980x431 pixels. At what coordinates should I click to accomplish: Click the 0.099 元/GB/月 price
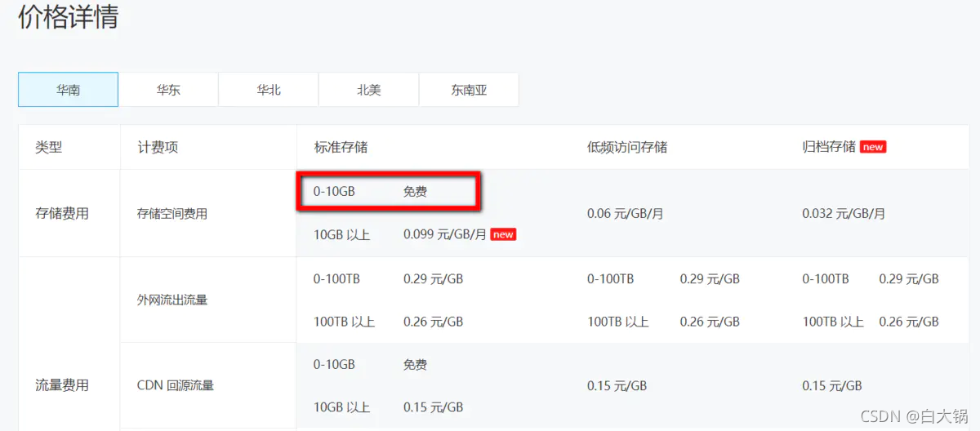pos(445,235)
